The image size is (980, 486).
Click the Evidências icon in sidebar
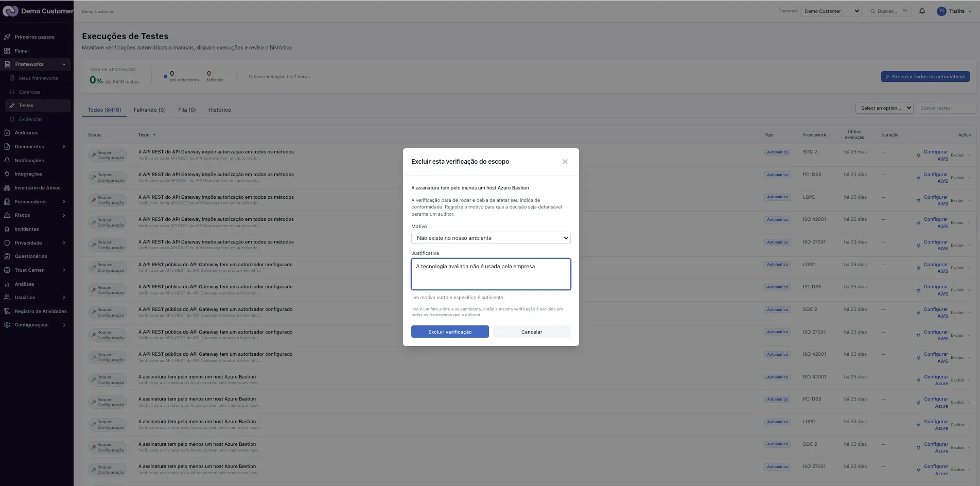(12, 119)
